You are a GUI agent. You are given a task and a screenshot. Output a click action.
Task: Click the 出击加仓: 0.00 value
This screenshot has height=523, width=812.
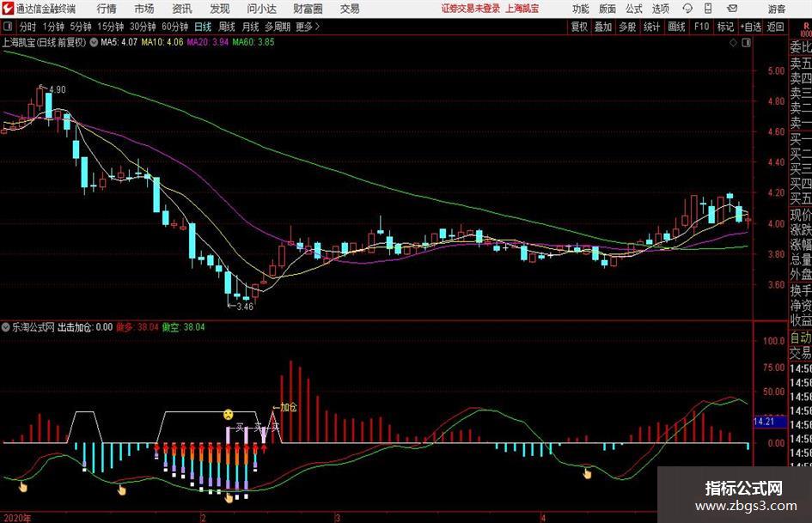point(85,326)
